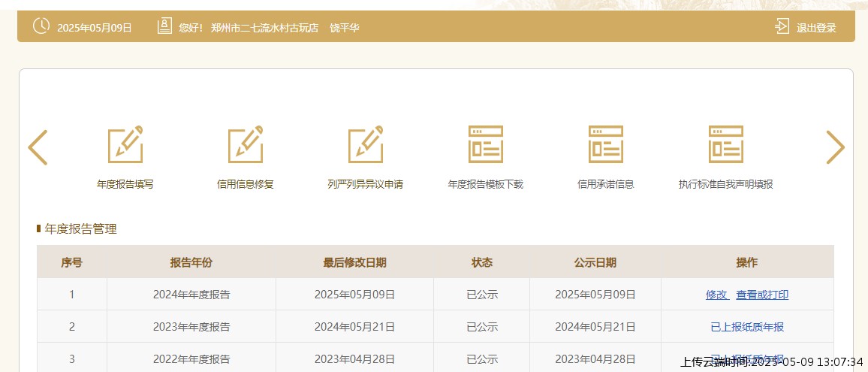Click the 2023年04月28日 last-modified date cell

(355, 359)
